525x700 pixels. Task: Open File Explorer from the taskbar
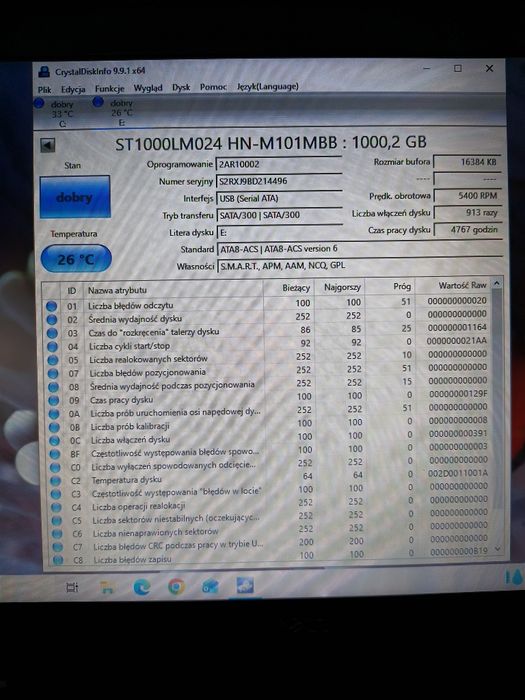point(107,587)
